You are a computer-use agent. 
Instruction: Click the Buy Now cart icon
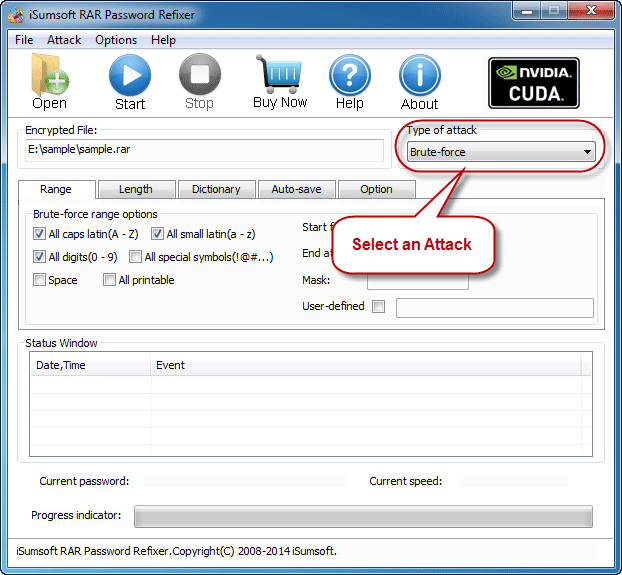coord(279,74)
